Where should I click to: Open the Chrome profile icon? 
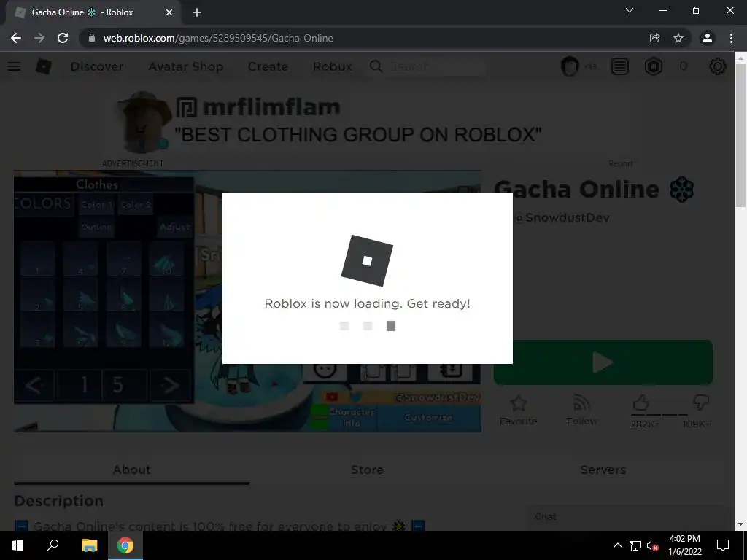708,38
